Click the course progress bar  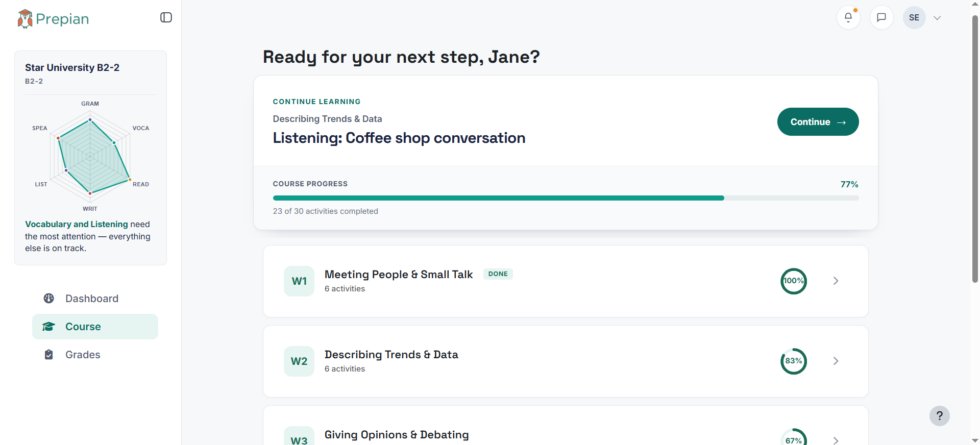(x=566, y=198)
